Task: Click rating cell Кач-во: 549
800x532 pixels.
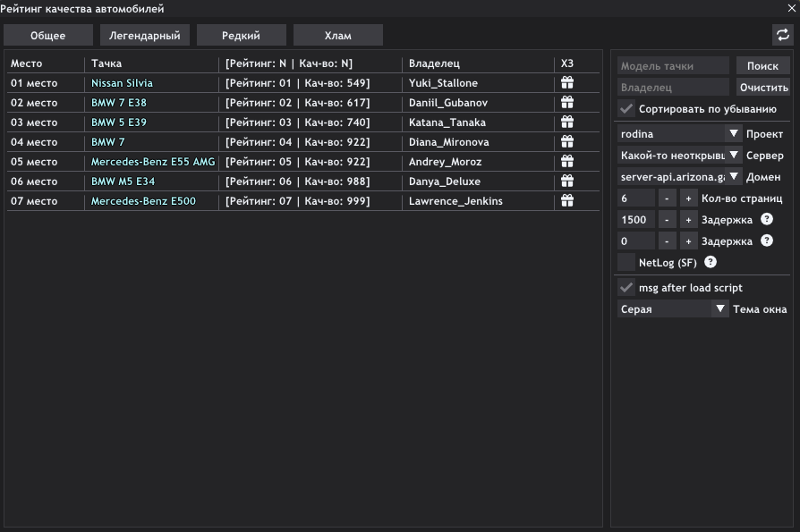Action: pos(297,82)
